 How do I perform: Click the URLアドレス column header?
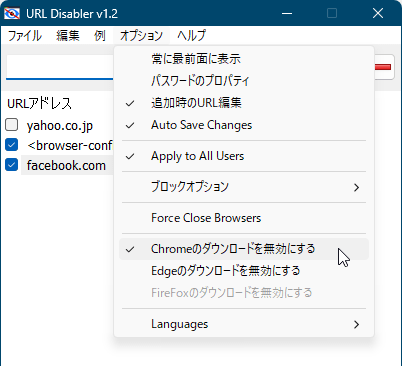coord(39,104)
